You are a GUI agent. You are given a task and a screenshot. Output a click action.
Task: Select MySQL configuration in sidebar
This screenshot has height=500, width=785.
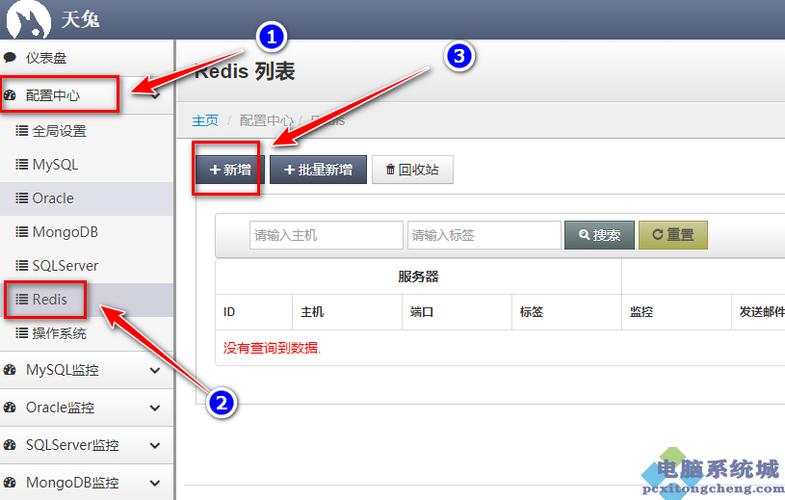[87, 164]
